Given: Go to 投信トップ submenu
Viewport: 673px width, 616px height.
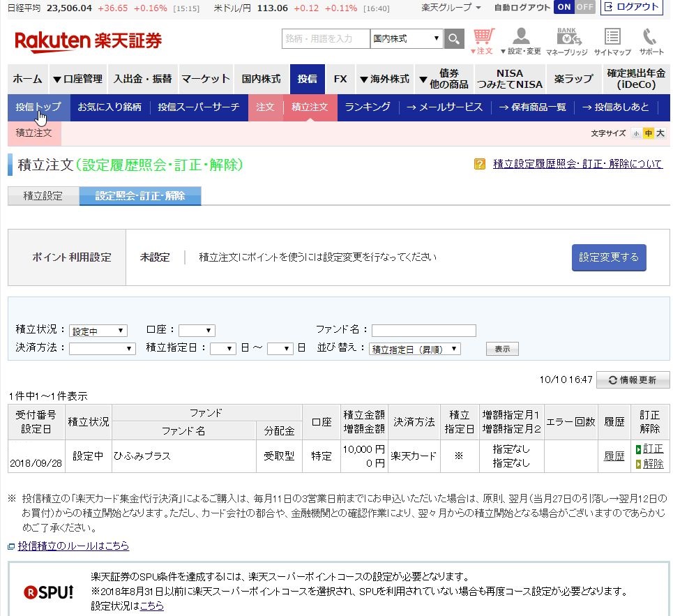Looking at the screenshot, I should coord(38,107).
